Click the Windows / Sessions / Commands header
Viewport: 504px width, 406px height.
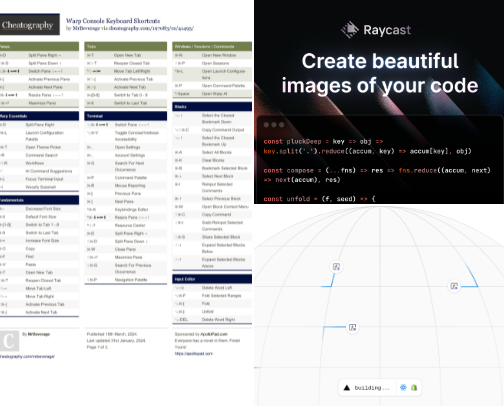pos(212,47)
